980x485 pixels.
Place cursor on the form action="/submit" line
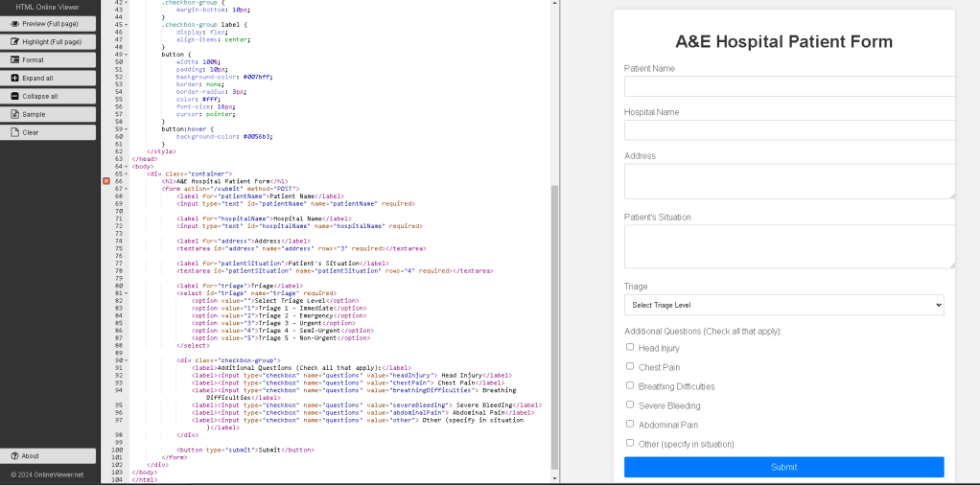(231, 189)
